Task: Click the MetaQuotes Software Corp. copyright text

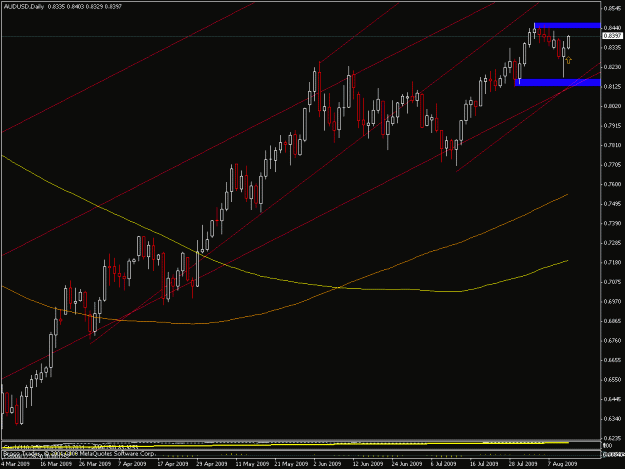Action: click(x=79, y=453)
